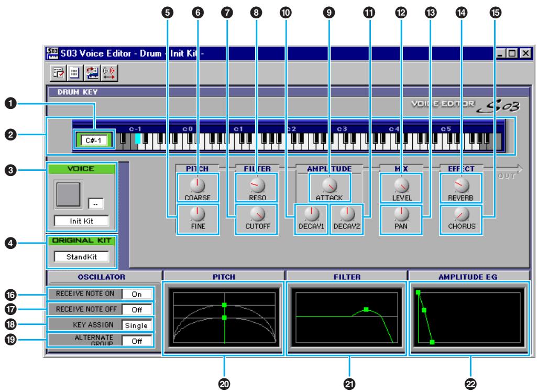Click the c1 octave label above keyboard
Screen dimensions: 537x392
(x=238, y=129)
